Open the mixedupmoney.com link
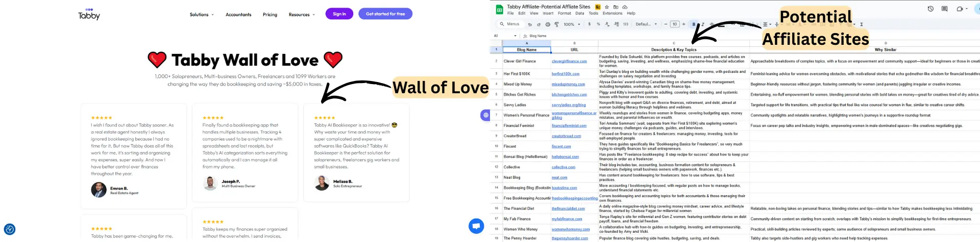Image resolution: width=980 pixels, height=242 pixels. click(x=568, y=84)
